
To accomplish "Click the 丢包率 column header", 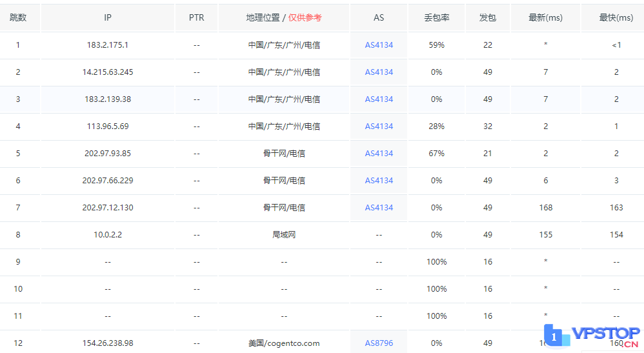I will tap(437, 18).
